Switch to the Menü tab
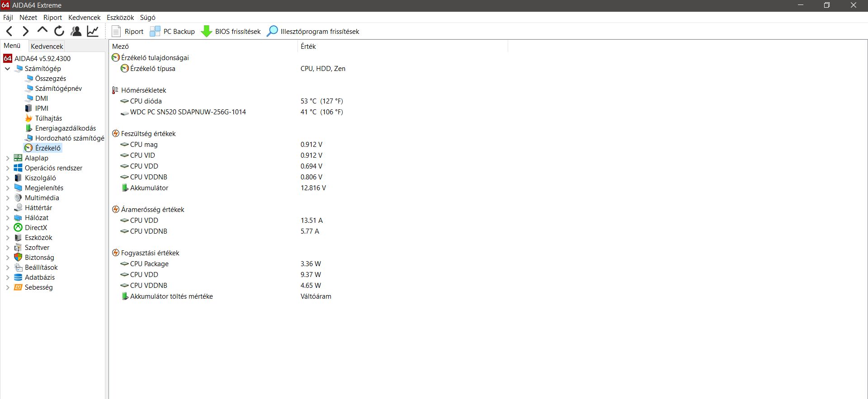Screen dimensions: 868x399 [x=12, y=46]
